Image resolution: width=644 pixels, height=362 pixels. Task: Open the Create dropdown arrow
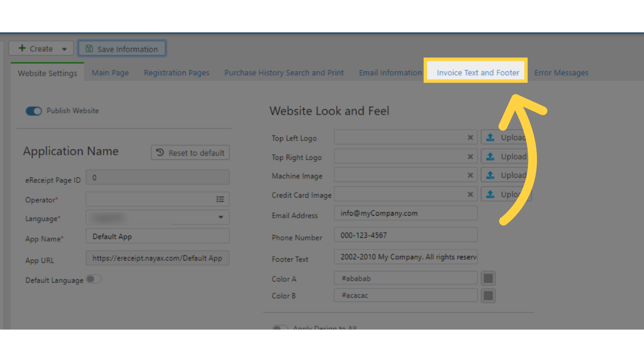click(64, 49)
